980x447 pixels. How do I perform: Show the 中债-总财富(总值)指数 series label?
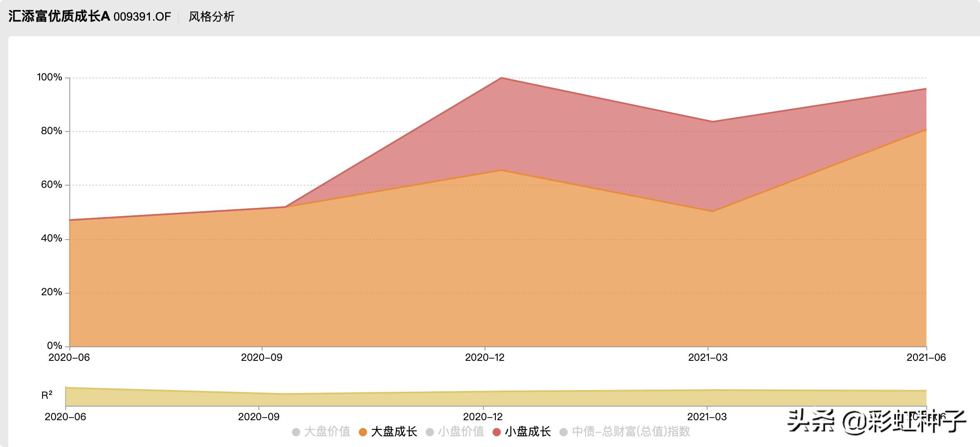tap(631, 432)
